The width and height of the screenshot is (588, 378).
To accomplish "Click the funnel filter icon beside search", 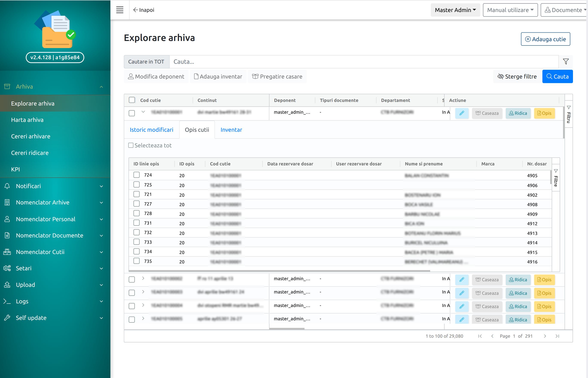I will [566, 62].
